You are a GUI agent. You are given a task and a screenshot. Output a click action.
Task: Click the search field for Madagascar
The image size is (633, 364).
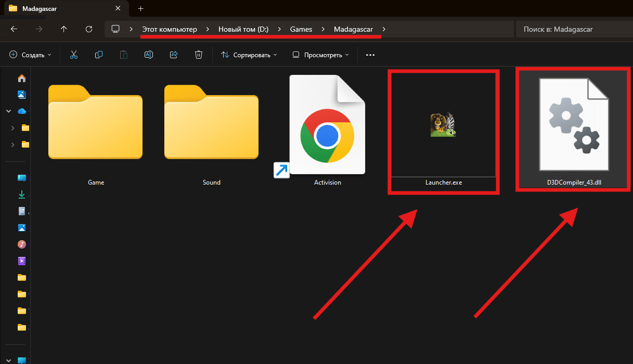572,29
